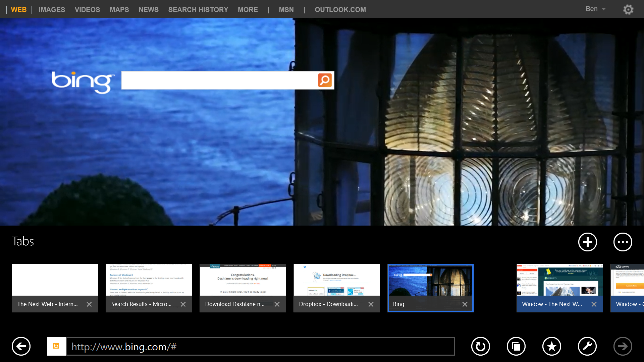Pin or favorite the site with the star icon
Viewport: 644px width, 362px height.
(552, 346)
